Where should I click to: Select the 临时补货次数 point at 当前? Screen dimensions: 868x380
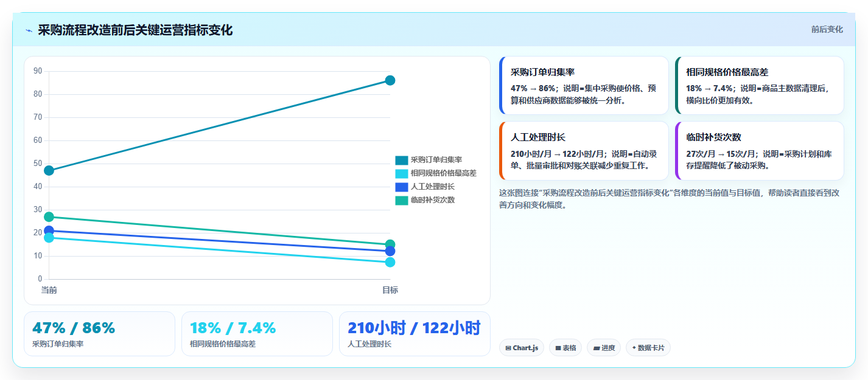[x=49, y=216]
